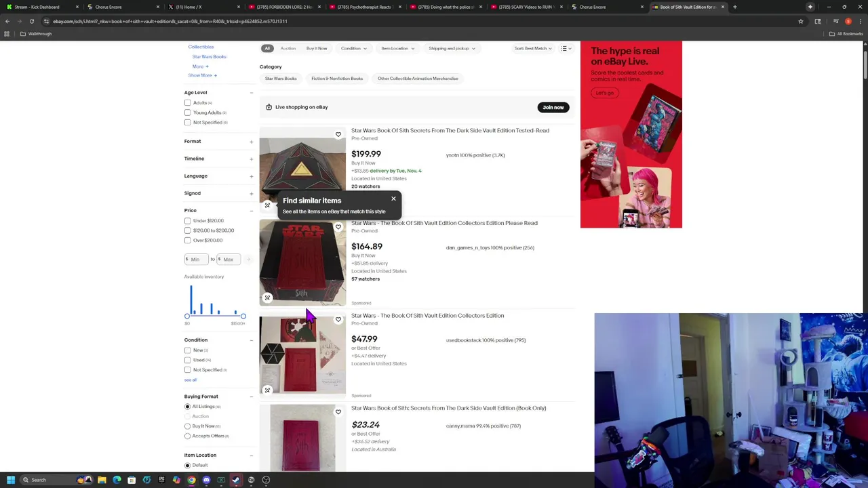This screenshot has width=868, height=488.
Task: Launch Microsoft Edge from taskbar
Action: 117,480
